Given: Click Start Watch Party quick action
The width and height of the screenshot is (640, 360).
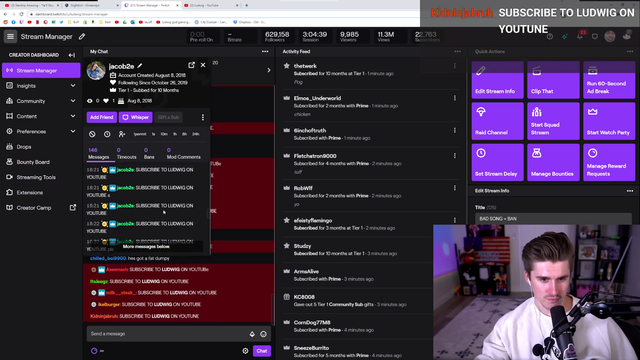Looking at the screenshot, I should [609, 121].
